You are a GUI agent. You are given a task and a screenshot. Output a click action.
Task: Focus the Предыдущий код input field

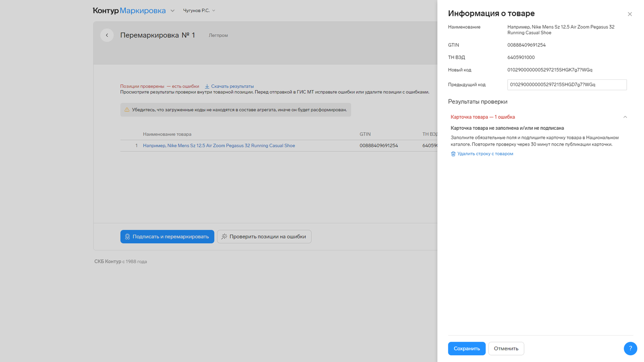(567, 85)
